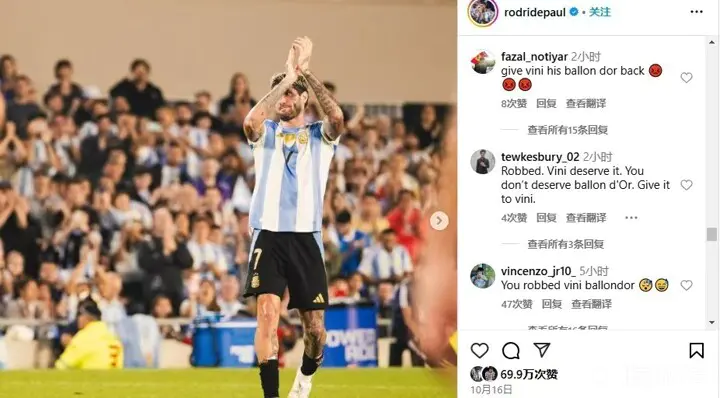Like tewkesbury_02's comment
Viewport: 720px width, 398px height.
pos(686,185)
